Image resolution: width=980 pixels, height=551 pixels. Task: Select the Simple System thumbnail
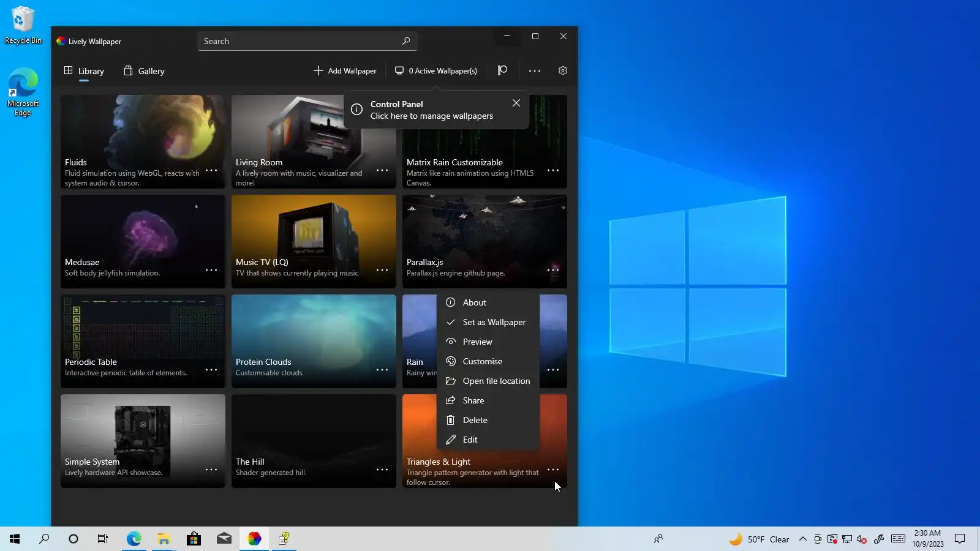tap(143, 441)
